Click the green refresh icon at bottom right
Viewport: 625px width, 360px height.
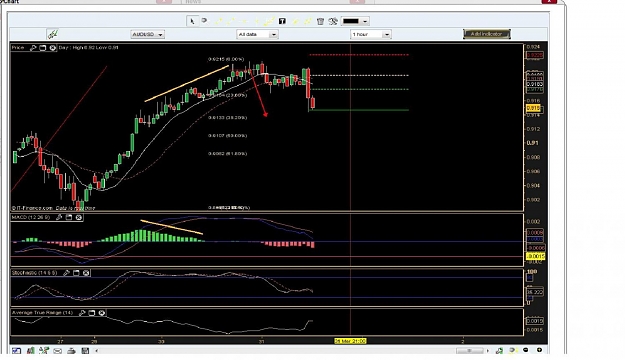point(499,350)
